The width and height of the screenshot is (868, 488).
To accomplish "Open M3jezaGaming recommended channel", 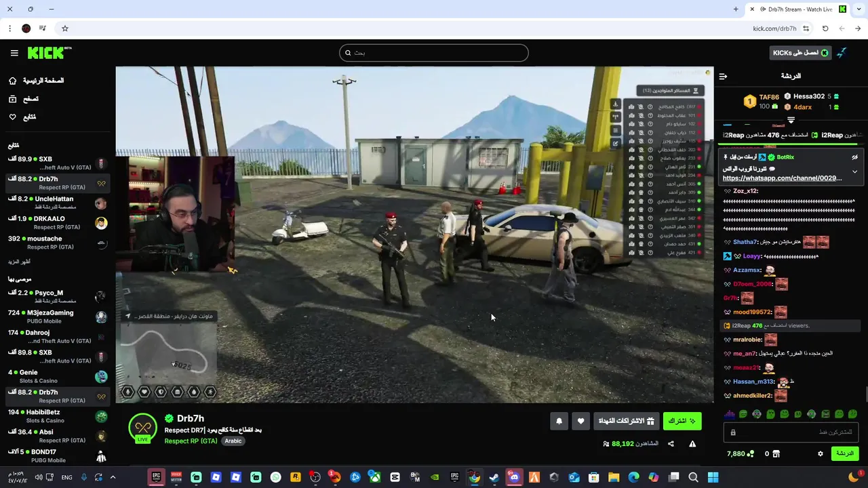I will (57, 317).
